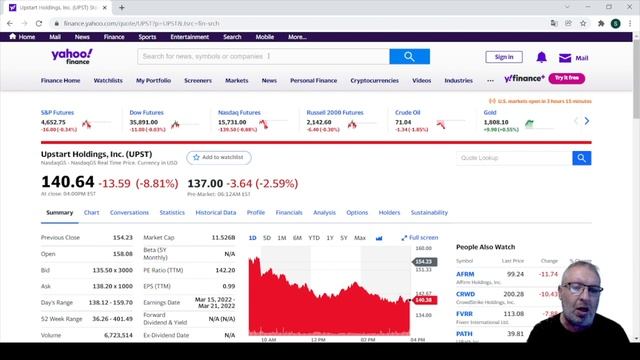Image resolution: width=640 pixels, height=360 pixels.
Task: Open Cryptocurrencies menu item
Action: click(x=374, y=80)
